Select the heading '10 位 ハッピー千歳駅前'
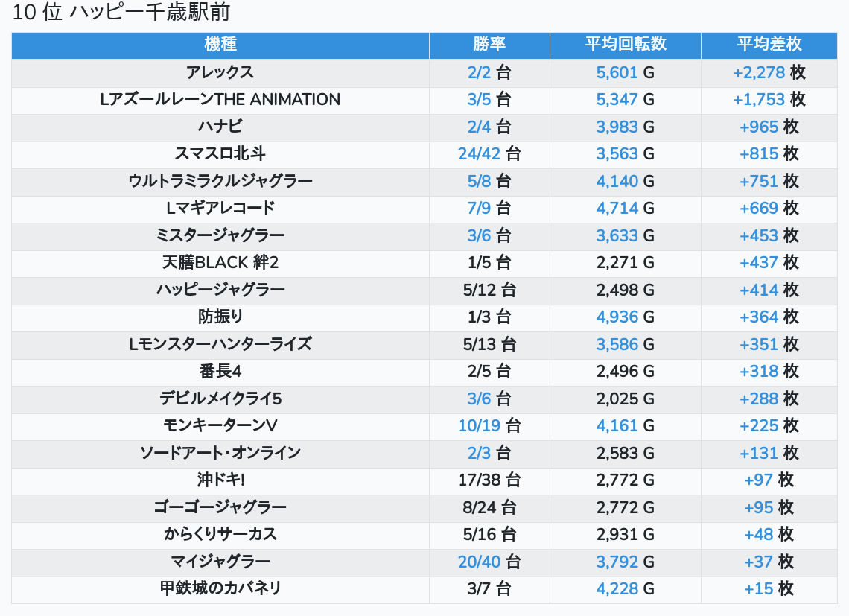This screenshot has width=849, height=616. (x=121, y=13)
